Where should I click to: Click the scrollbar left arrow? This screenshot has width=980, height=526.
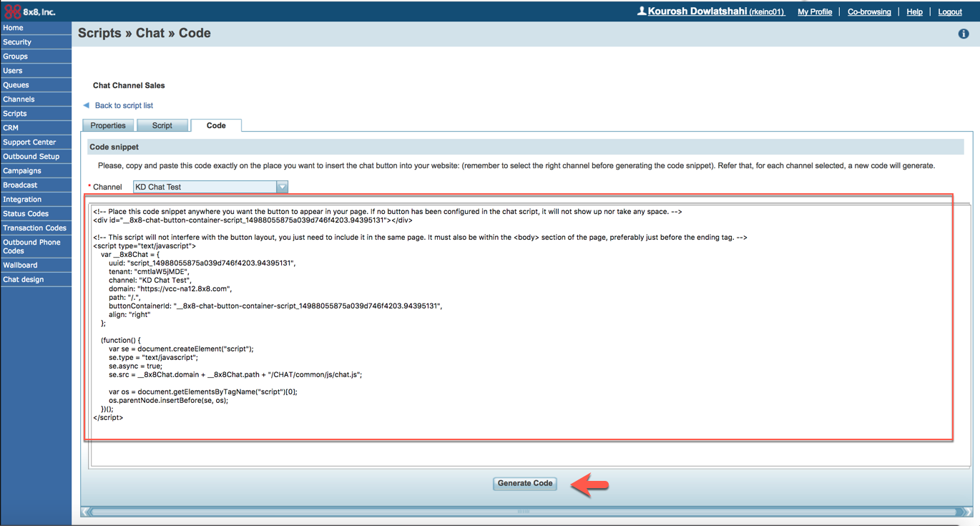(x=86, y=512)
